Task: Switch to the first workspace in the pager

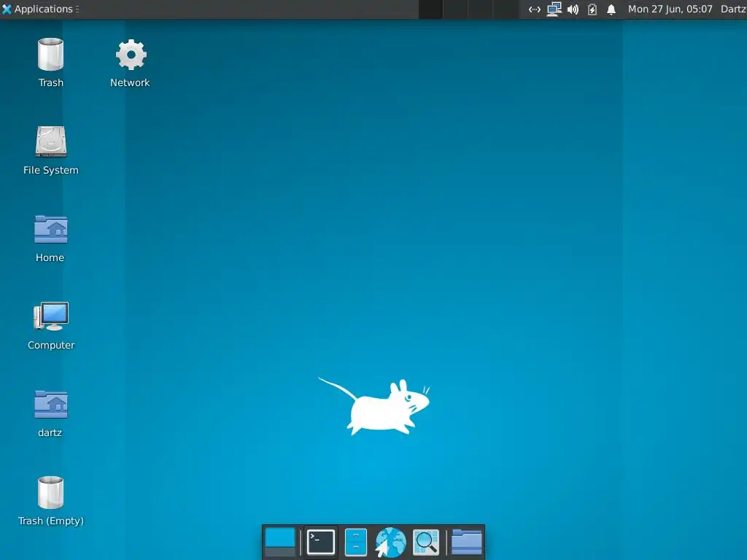Action: point(430,9)
